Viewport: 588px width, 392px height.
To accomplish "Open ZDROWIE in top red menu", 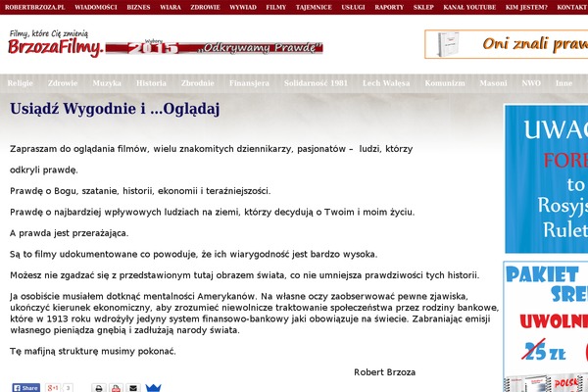I will (205, 7).
